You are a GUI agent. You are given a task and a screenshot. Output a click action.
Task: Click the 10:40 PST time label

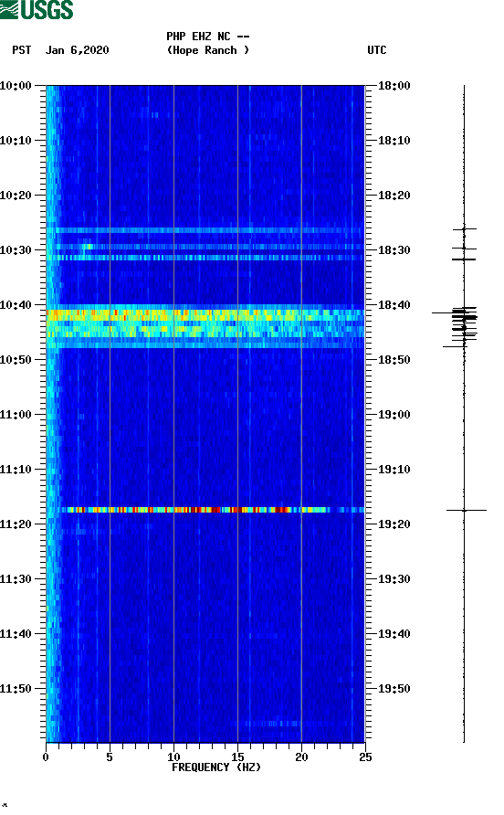tap(16, 305)
